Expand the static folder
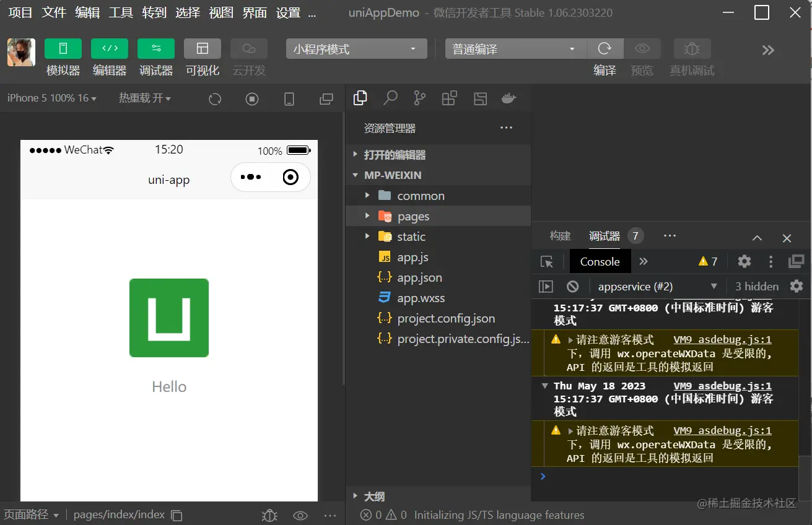812x525 pixels. 438,236
